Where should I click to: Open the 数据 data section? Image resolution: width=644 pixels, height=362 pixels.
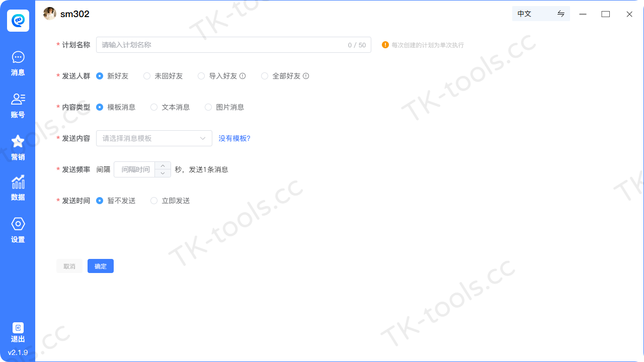pos(18,188)
